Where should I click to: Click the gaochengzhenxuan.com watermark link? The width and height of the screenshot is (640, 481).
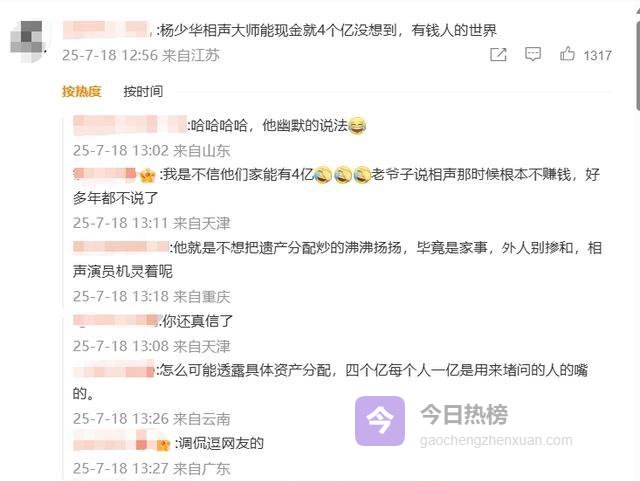coord(496,440)
